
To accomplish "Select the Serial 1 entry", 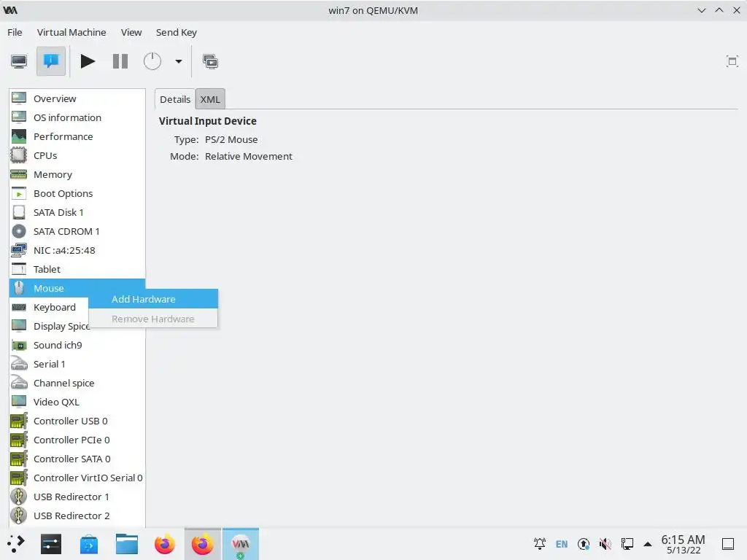I will click(77, 365).
